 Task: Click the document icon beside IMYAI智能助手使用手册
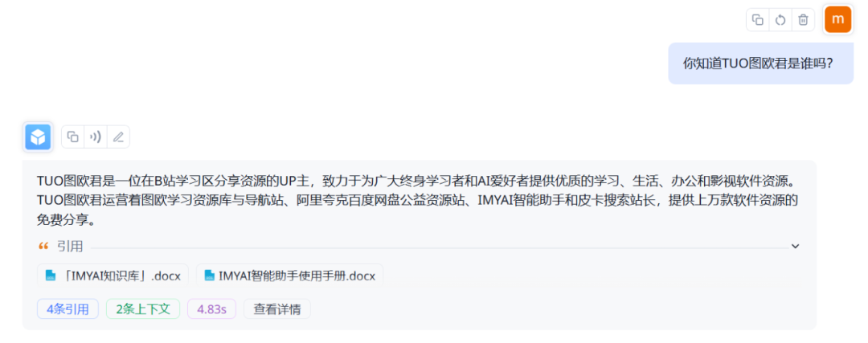pos(209,275)
